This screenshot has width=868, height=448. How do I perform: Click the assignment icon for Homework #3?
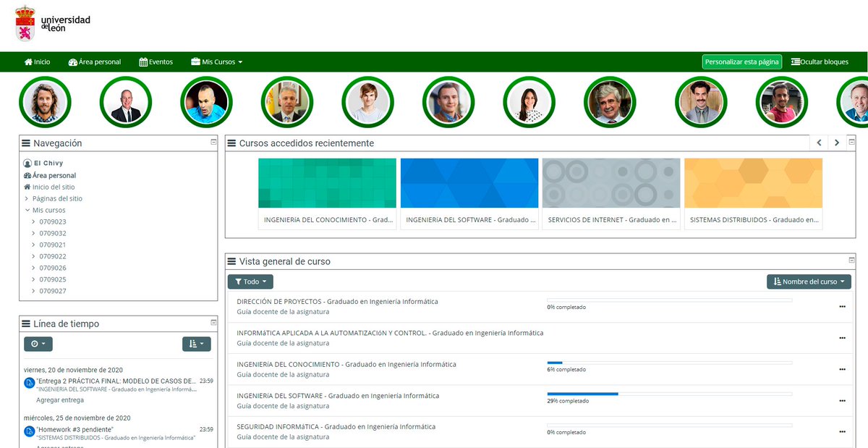point(30,431)
